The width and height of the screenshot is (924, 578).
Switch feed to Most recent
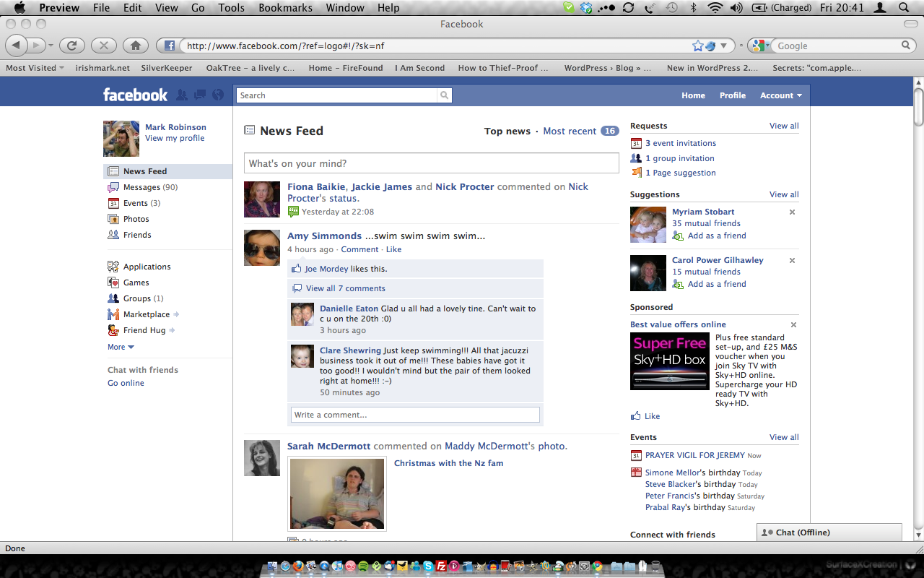[570, 131]
